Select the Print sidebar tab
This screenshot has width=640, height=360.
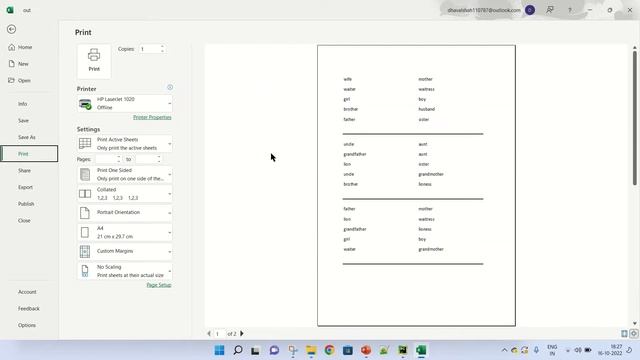[29, 154]
